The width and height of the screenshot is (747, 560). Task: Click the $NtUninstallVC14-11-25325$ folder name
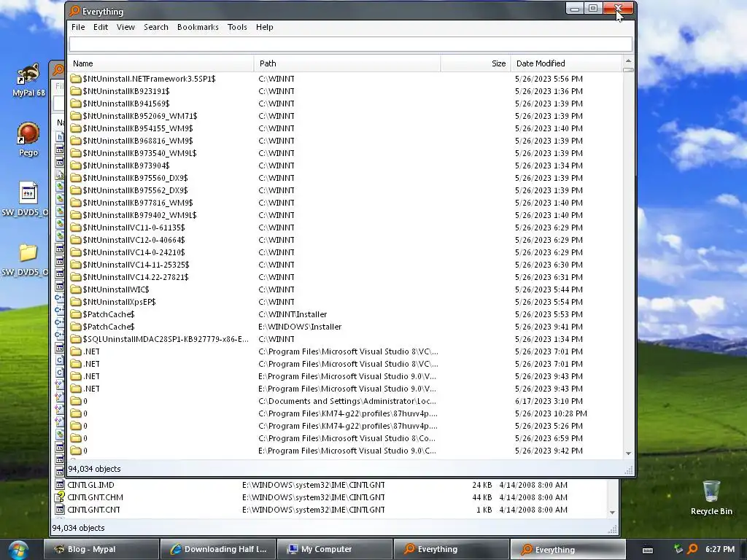[136, 265]
